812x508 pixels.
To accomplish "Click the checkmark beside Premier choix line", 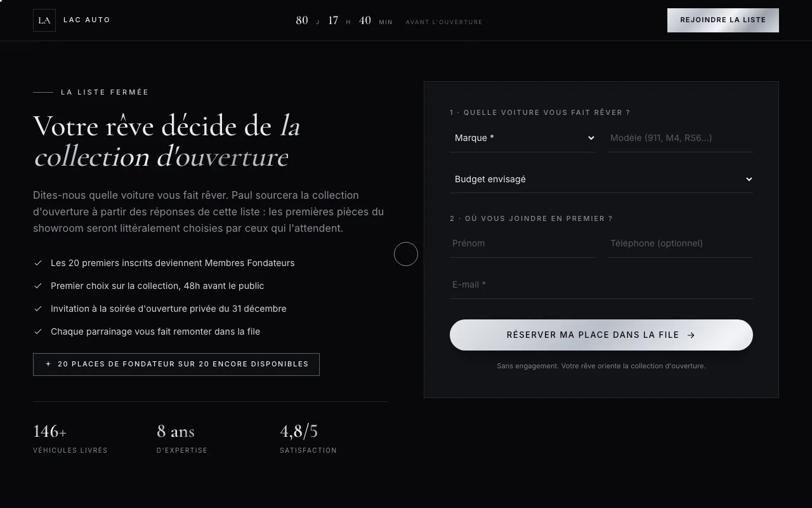I will [x=38, y=286].
